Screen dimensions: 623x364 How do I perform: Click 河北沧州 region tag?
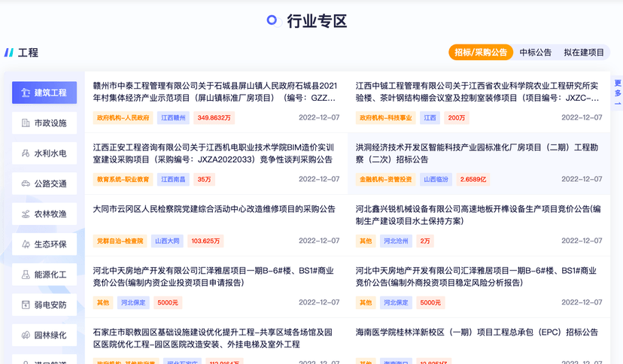tap(396, 241)
